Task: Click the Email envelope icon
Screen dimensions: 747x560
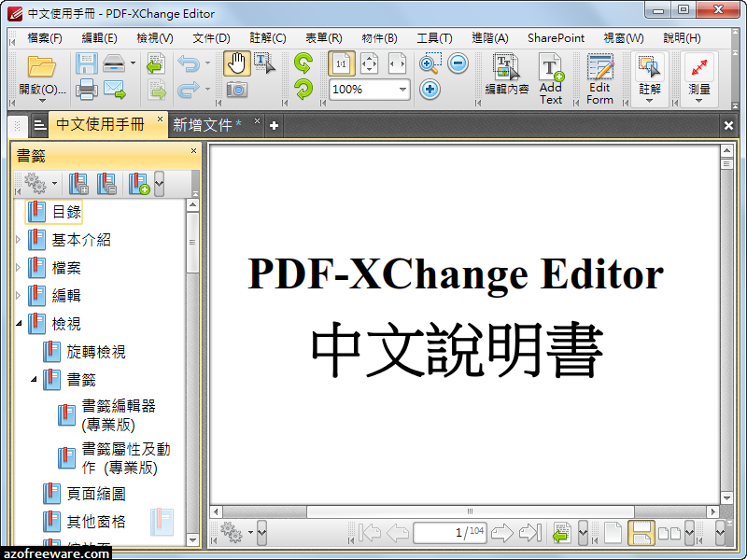Action: pyautogui.click(x=114, y=89)
